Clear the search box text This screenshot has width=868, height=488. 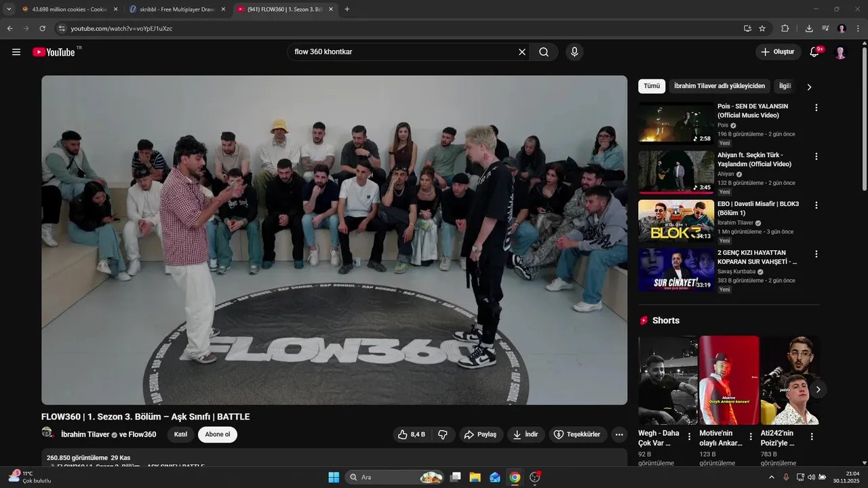click(x=522, y=52)
